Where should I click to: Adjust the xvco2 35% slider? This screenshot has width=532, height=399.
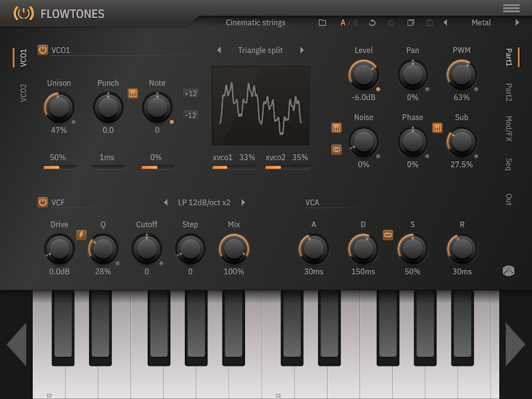[x=287, y=167]
